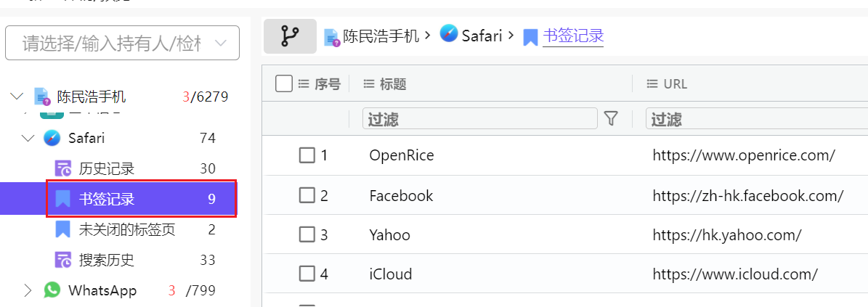Screen dimensions: 868x307
Task: Check the box for OpenRice row
Action: pyautogui.click(x=307, y=155)
